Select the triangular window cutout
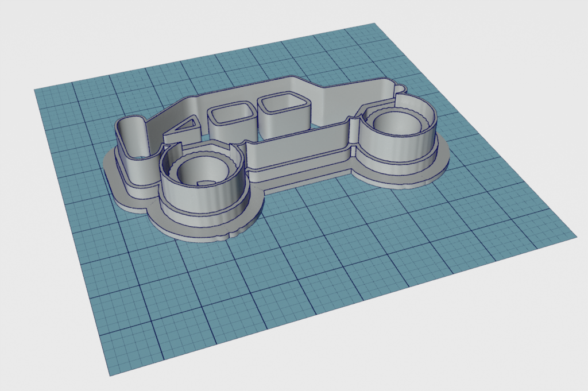Viewport: 588px width, 391px height. tap(185, 125)
